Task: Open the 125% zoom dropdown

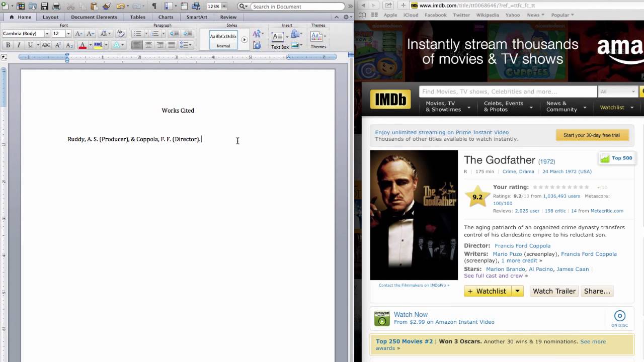Action: pos(224,7)
